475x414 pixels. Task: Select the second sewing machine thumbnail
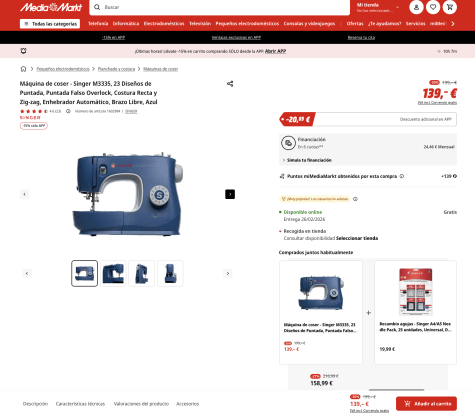coord(113,273)
